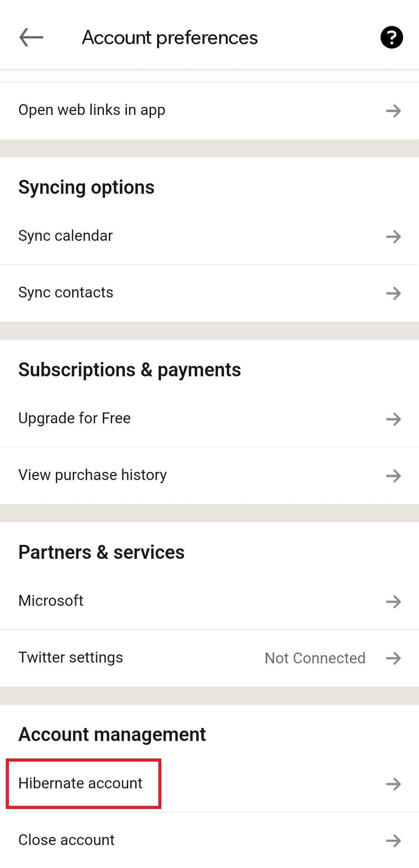419x868 pixels.
Task: Open the Sync calendar option
Action: pos(66,236)
